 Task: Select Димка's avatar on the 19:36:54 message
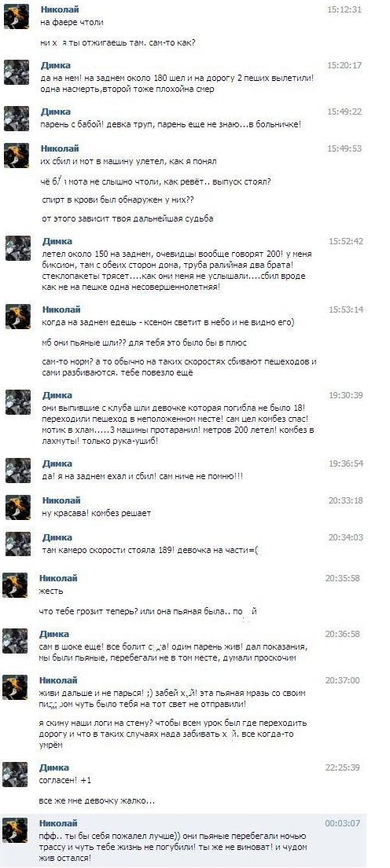coord(18,470)
